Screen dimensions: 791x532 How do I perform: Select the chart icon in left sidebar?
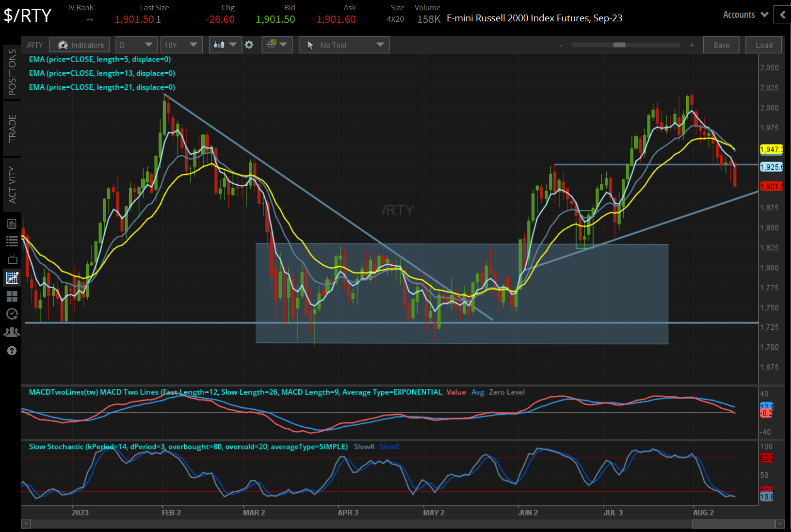(x=12, y=277)
